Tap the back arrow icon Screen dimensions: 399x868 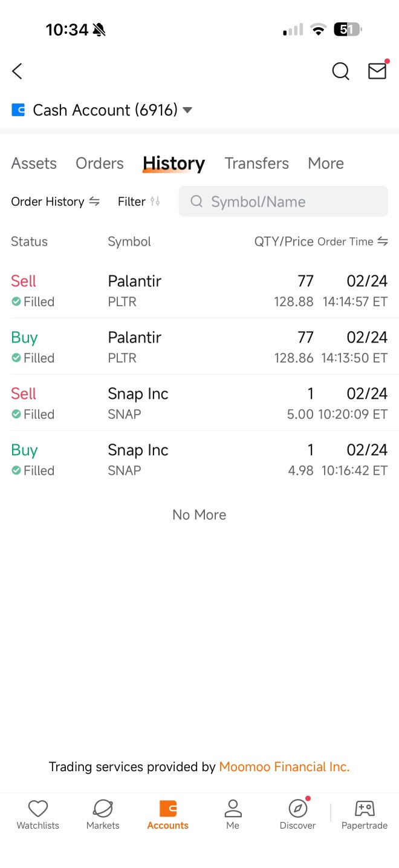pyautogui.click(x=17, y=71)
